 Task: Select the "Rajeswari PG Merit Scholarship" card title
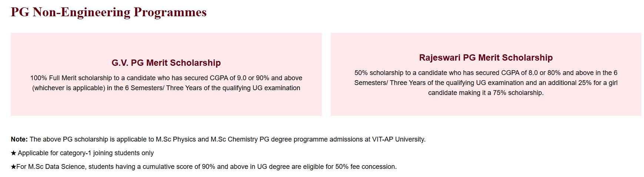[x=485, y=58]
